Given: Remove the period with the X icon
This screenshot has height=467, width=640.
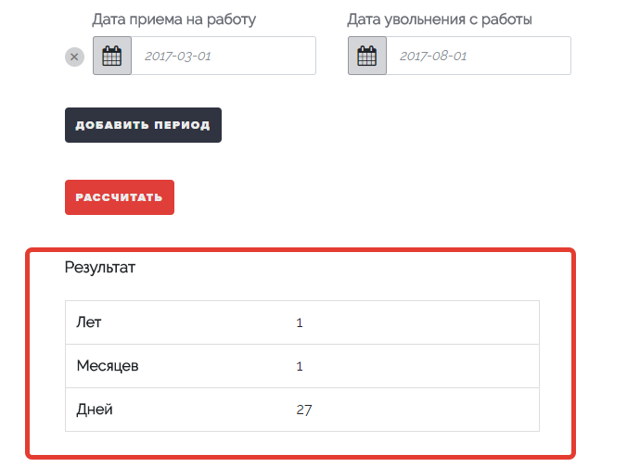Looking at the screenshot, I should 74,57.
